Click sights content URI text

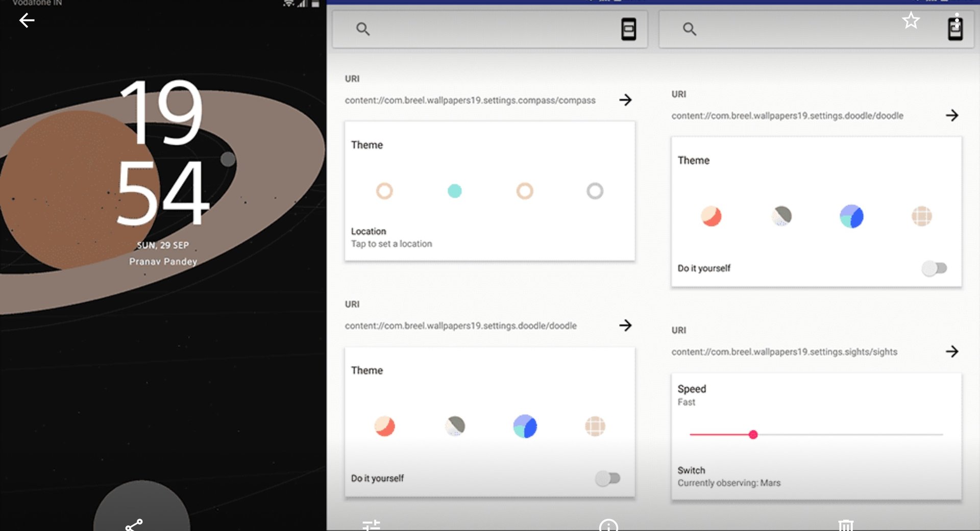tap(784, 351)
